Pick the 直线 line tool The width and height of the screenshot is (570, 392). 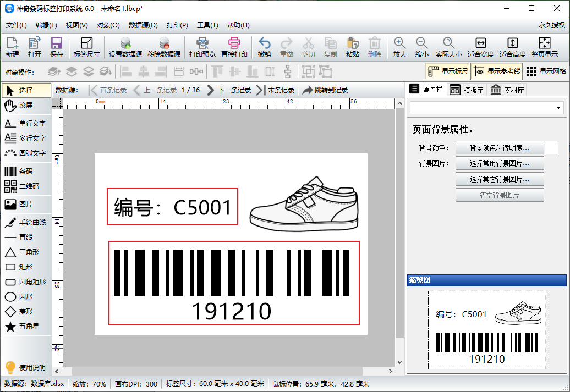(26, 238)
